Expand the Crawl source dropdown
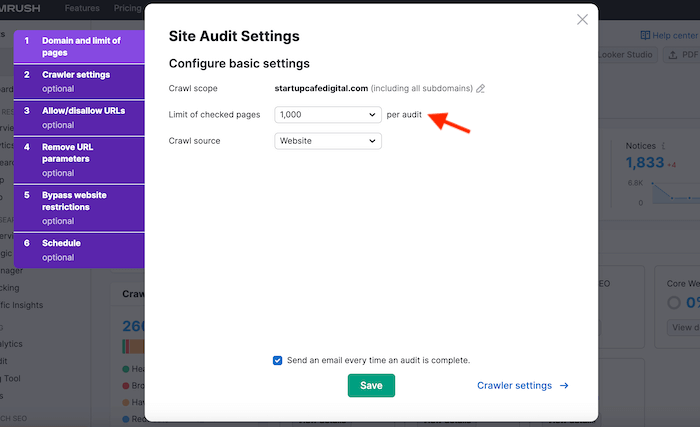The width and height of the screenshot is (700, 427). pos(328,141)
